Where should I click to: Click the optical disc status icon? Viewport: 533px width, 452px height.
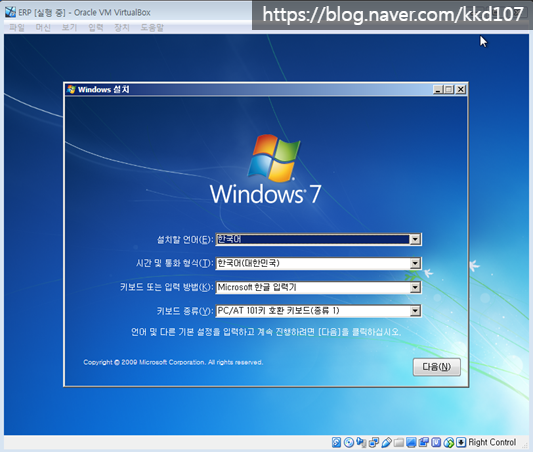[x=349, y=442]
